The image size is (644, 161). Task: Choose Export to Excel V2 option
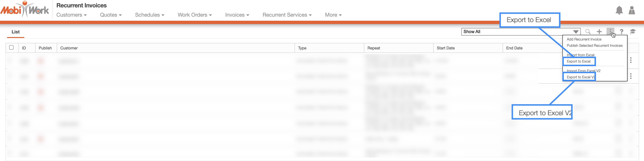point(580,77)
